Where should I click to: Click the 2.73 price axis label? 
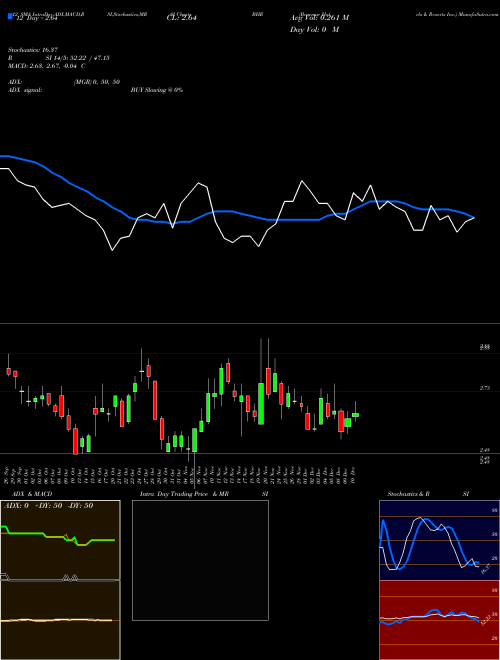coord(484,389)
